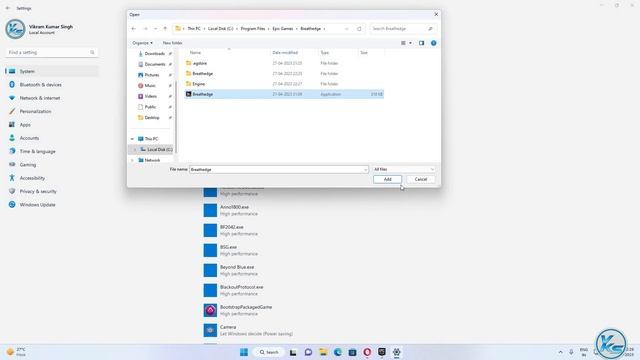Go up one folder level
The height and width of the screenshot is (360, 640).
165,29
